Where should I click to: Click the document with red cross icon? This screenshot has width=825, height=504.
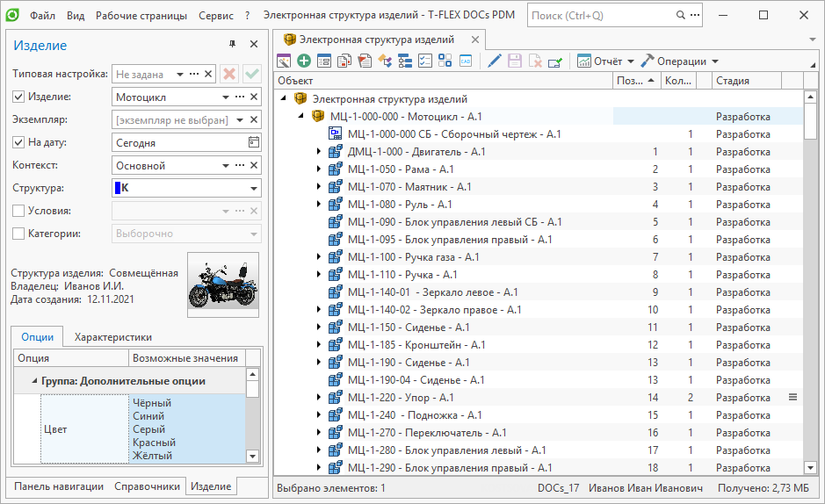(535, 61)
